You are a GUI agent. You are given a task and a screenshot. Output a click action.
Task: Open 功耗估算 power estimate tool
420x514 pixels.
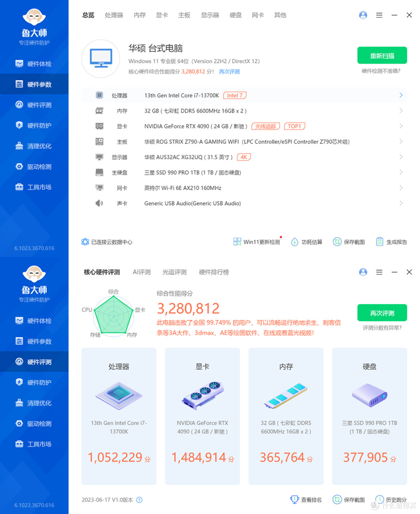[x=307, y=242]
